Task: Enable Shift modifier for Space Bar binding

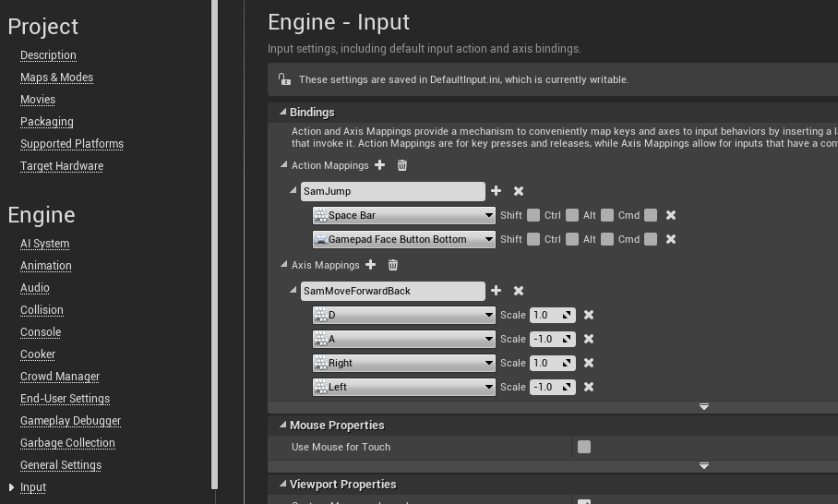Action: (533, 215)
